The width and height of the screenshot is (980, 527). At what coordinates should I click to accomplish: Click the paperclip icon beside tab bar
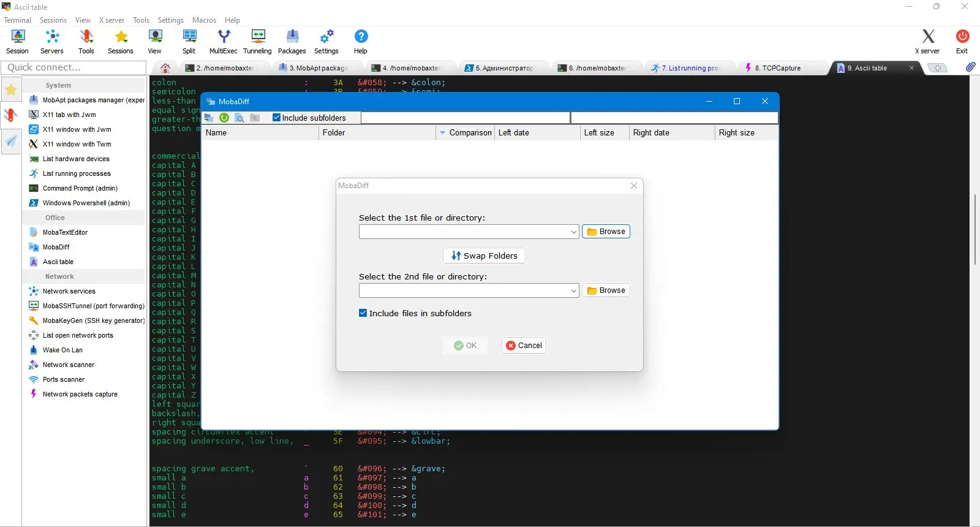[x=971, y=67]
